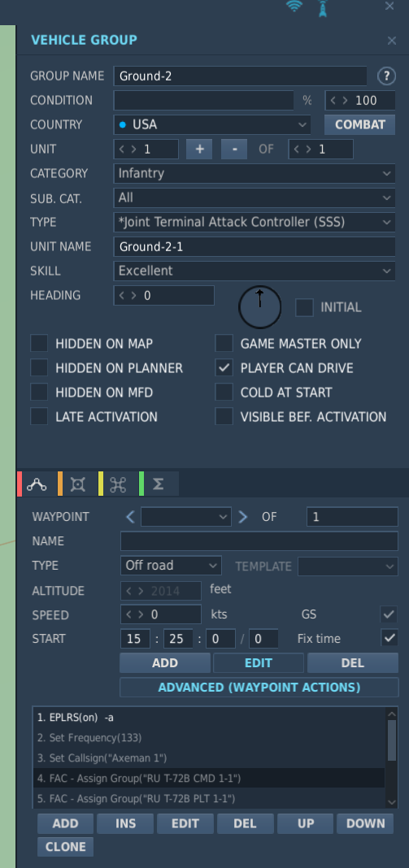
Task: Click waypoint DEL button
Action: [x=353, y=662]
